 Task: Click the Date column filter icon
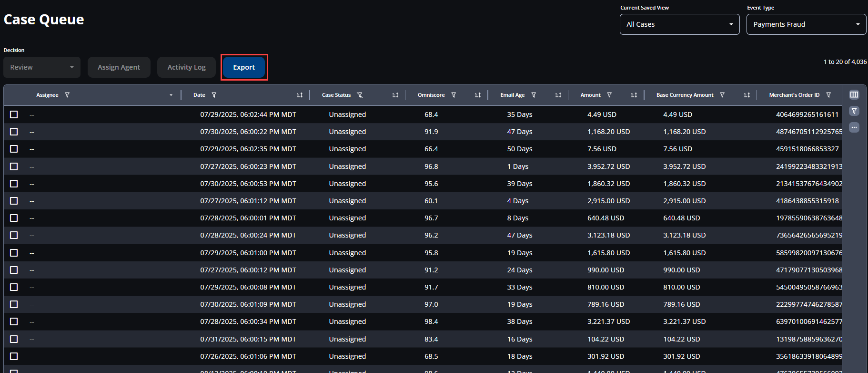(214, 95)
